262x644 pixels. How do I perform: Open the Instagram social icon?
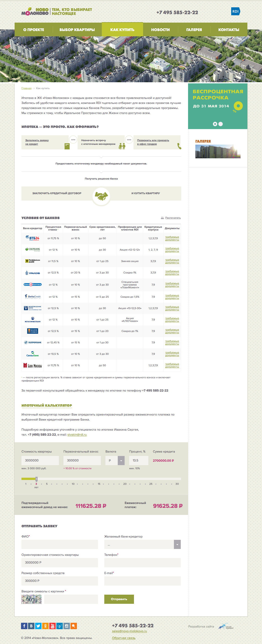[x=67, y=626]
